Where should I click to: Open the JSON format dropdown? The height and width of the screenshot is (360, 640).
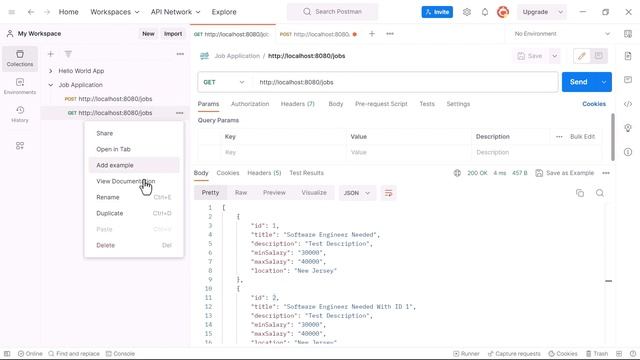pyautogui.click(x=357, y=193)
